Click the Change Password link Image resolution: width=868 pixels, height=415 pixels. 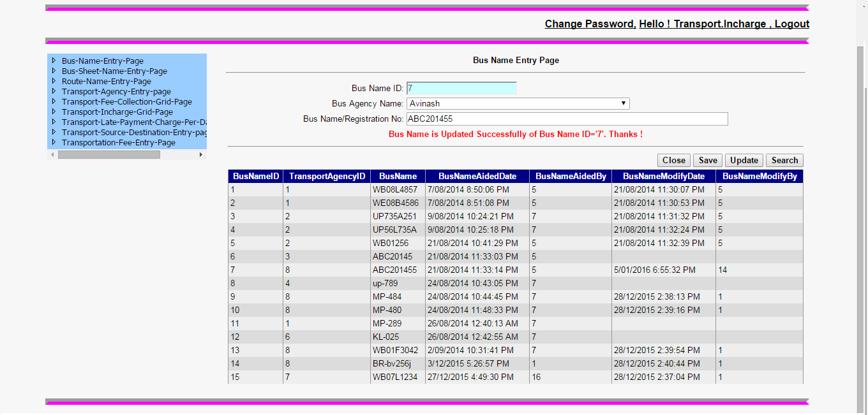coord(590,24)
